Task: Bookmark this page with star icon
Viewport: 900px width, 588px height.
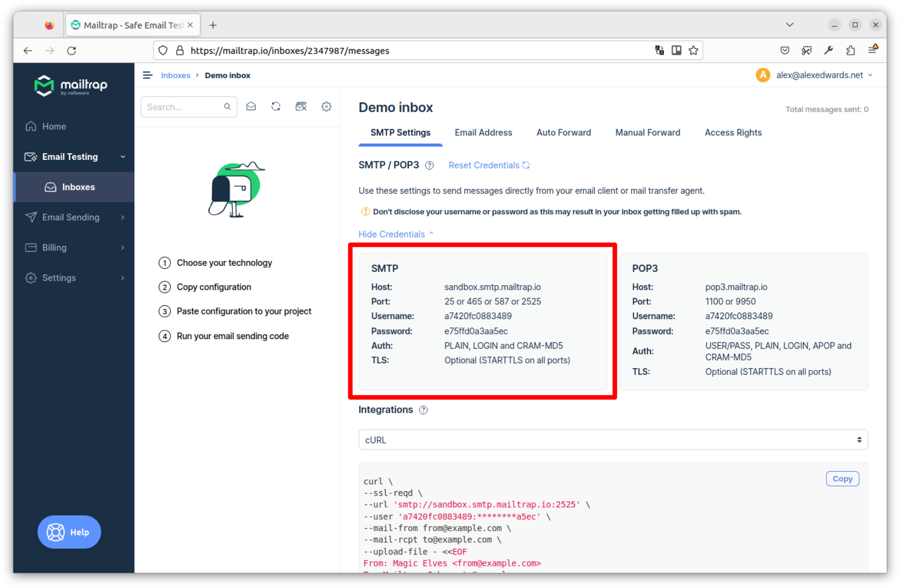Action: pyautogui.click(x=693, y=50)
